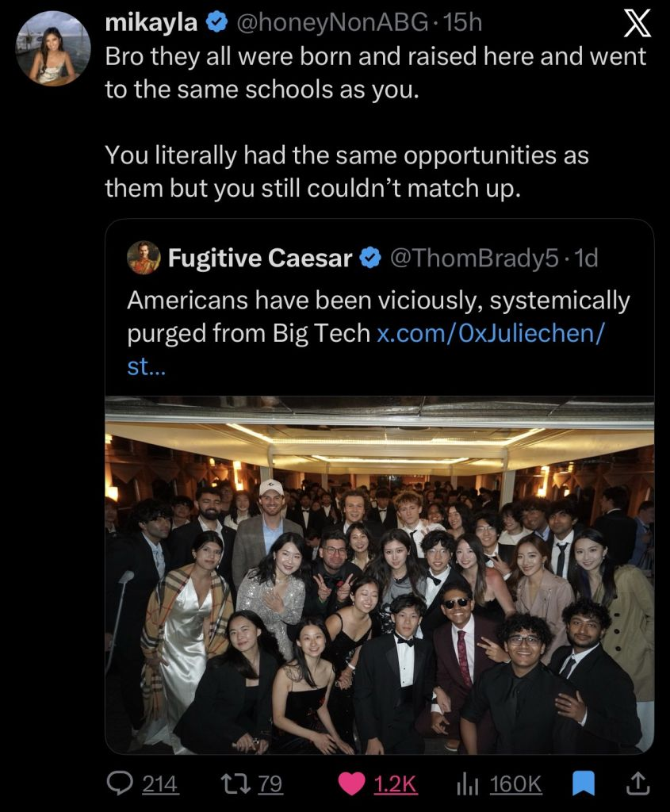Like the post with the heart icon

(x=351, y=784)
